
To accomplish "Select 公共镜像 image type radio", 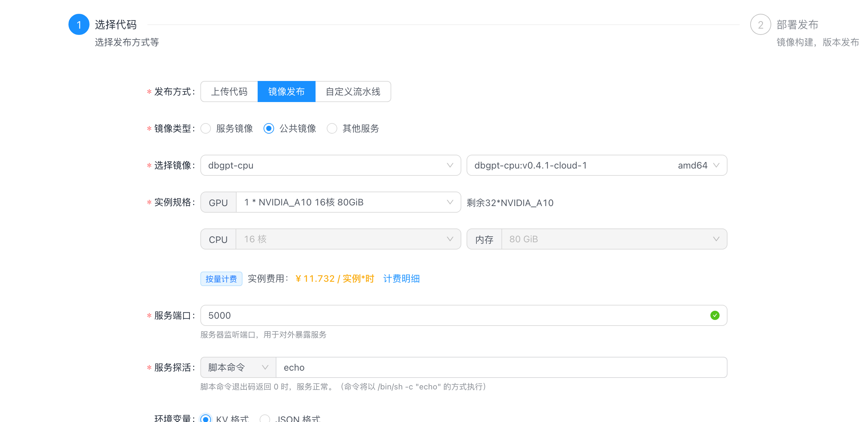I will pyautogui.click(x=269, y=128).
